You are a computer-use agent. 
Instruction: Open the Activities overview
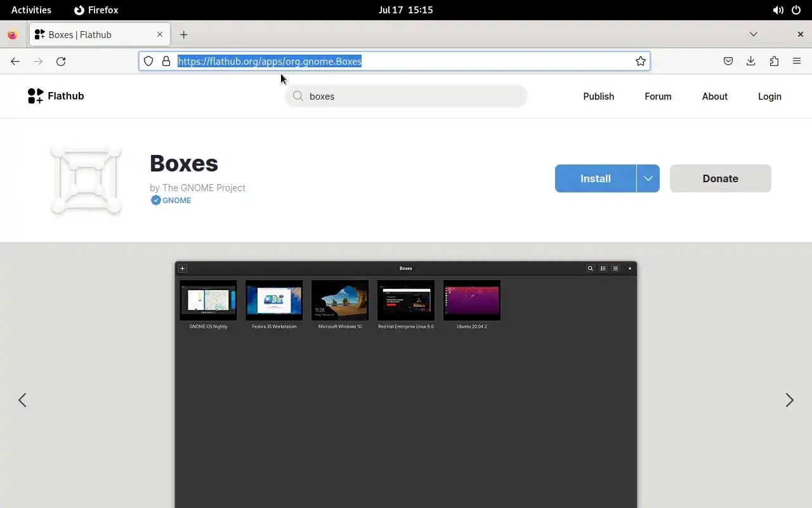tap(31, 10)
